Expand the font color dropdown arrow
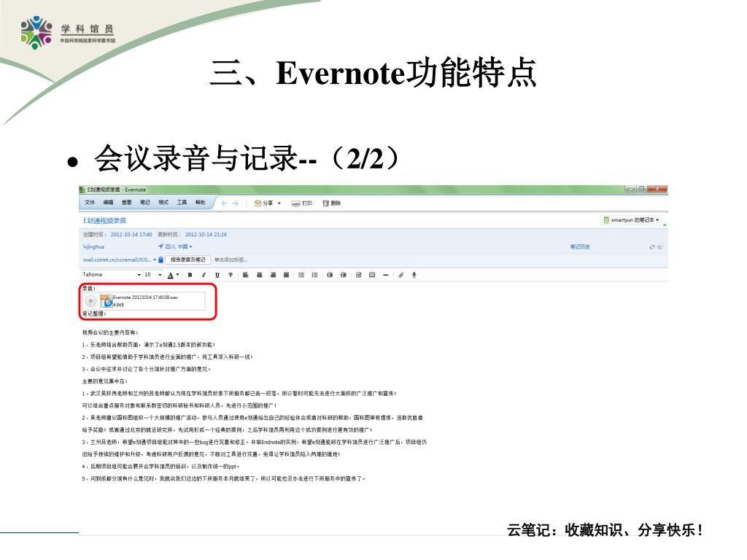747x560 pixels. tap(178, 275)
